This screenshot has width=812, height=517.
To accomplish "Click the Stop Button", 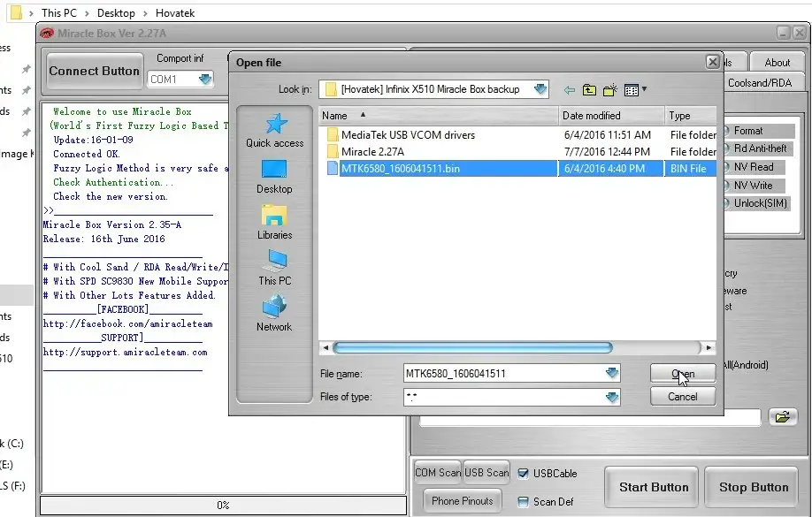I will pyautogui.click(x=752, y=487).
